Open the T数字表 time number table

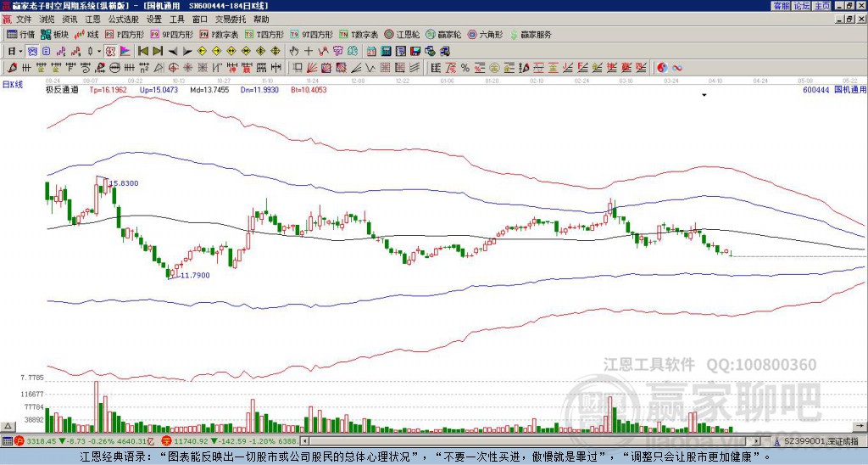pos(359,34)
